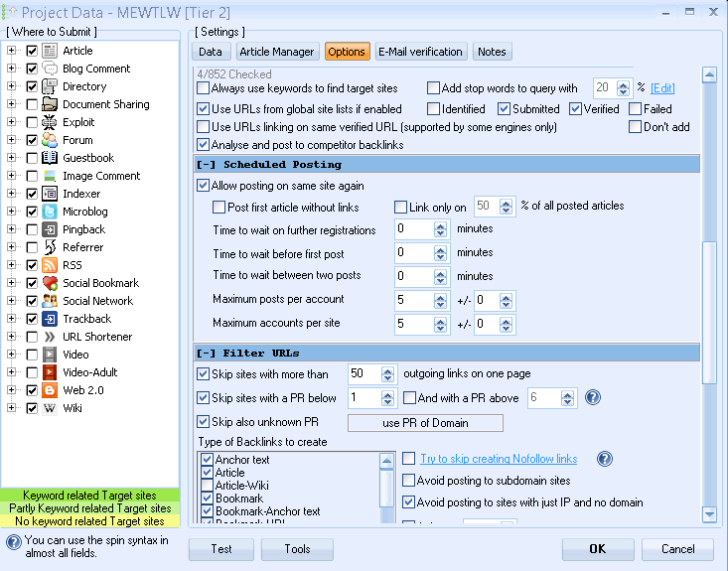Open the stop words Edit link

tap(662, 88)
